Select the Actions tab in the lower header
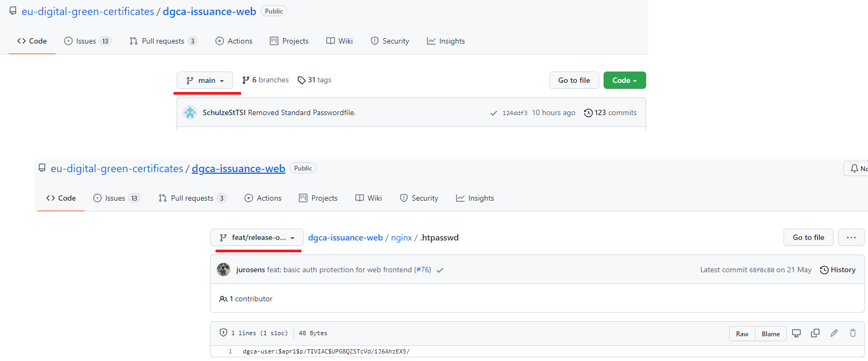The height and width of the screenshot is (361, 868). click(263, 198)
